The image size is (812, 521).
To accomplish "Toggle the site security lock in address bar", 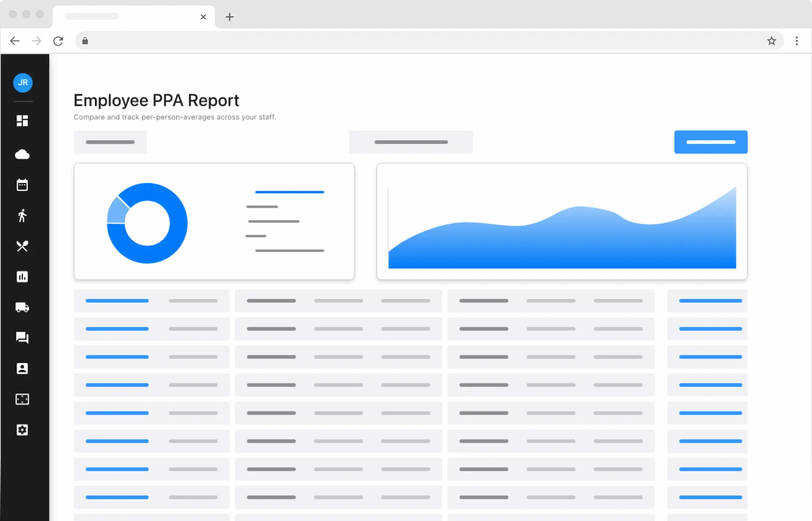I will [x=85, y=41].
